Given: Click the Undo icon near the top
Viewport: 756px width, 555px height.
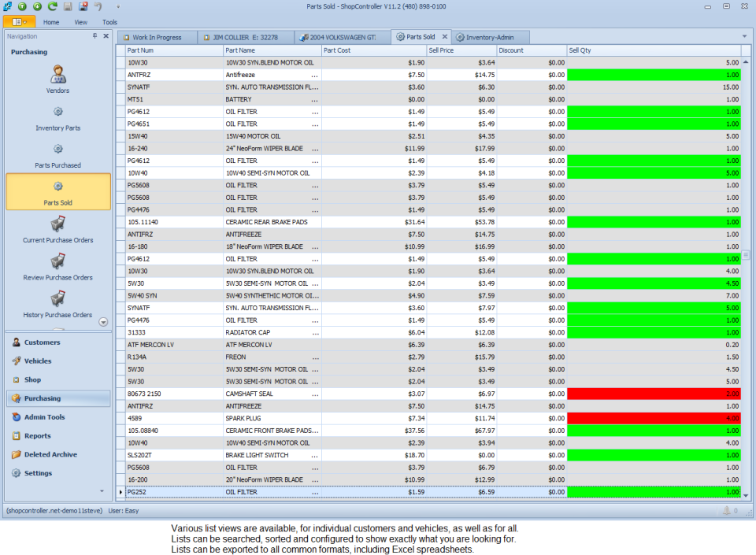Looking at the screenshot, I should click(98, 6).
